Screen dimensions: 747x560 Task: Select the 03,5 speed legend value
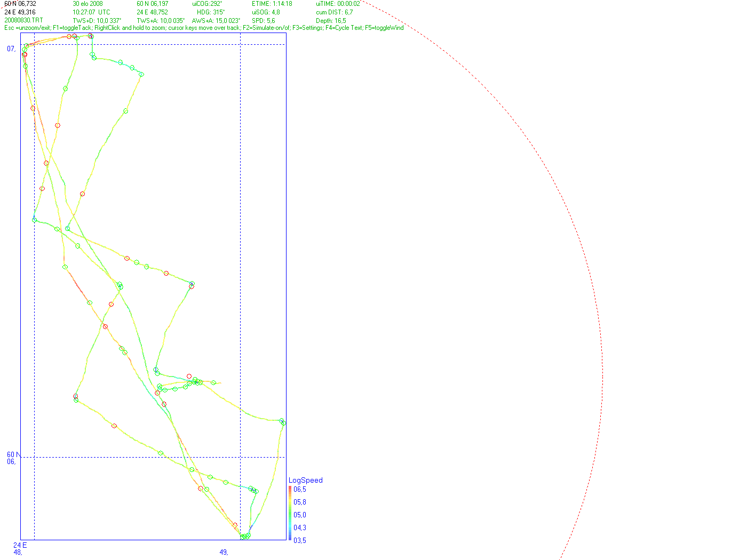coord(300,540)
